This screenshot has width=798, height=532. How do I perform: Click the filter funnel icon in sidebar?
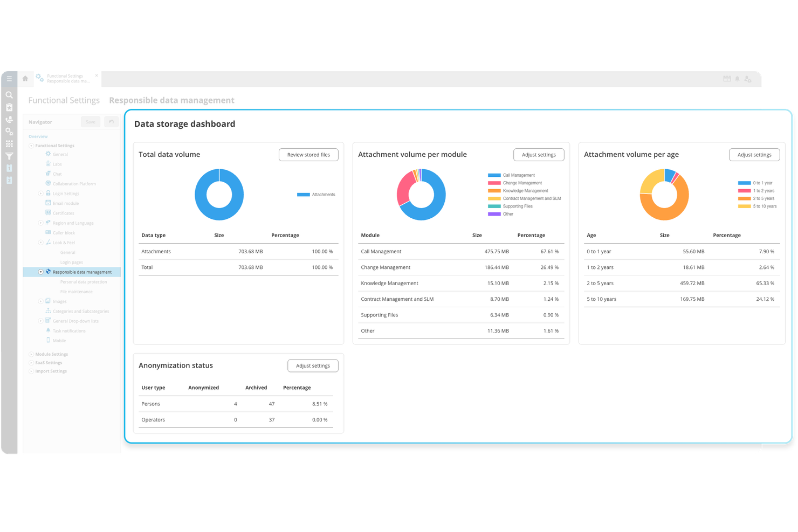pyautogui.click(x=9, y=156)
